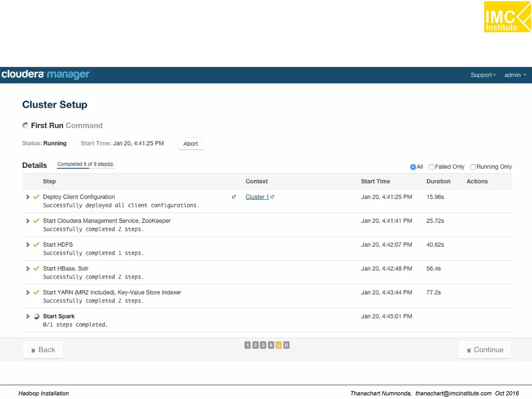
Task: Click the 40.62s duration value
Action: click(x=435, y=245)
